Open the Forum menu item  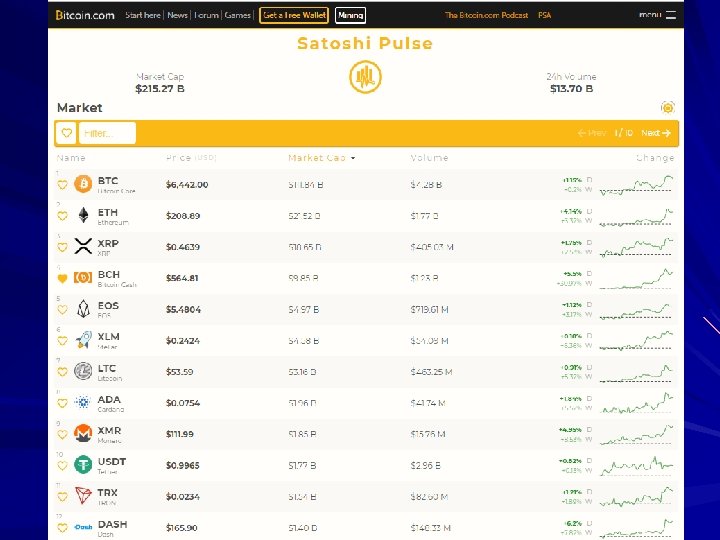(206, 15)
